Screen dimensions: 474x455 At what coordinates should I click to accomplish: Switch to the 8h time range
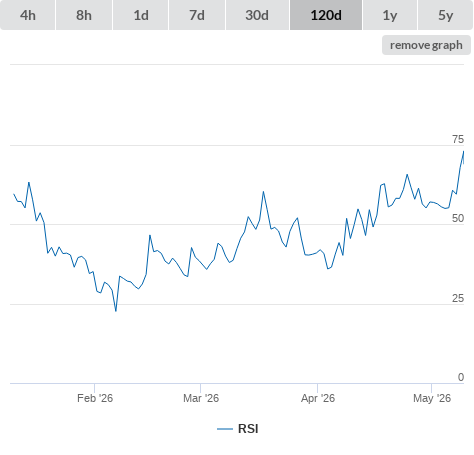click(x=84, y=15)
